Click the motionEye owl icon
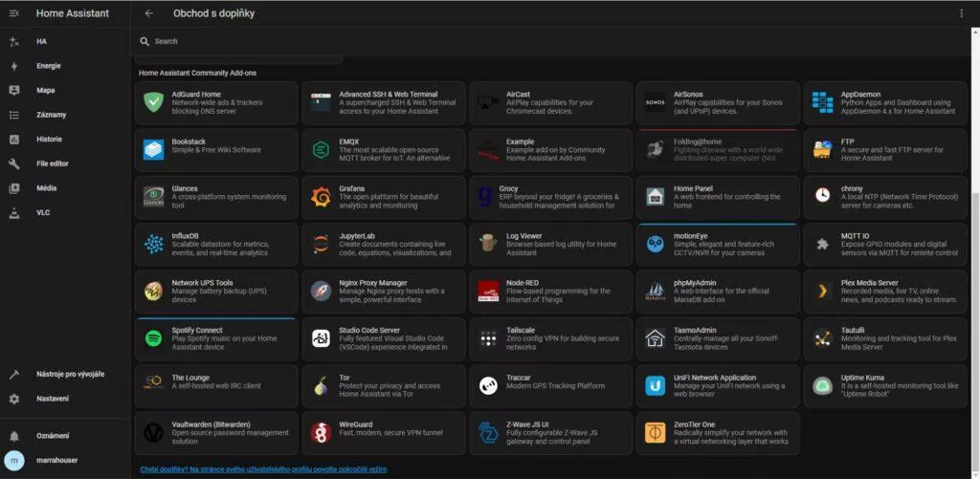980x479 pixels. point(655,244)
